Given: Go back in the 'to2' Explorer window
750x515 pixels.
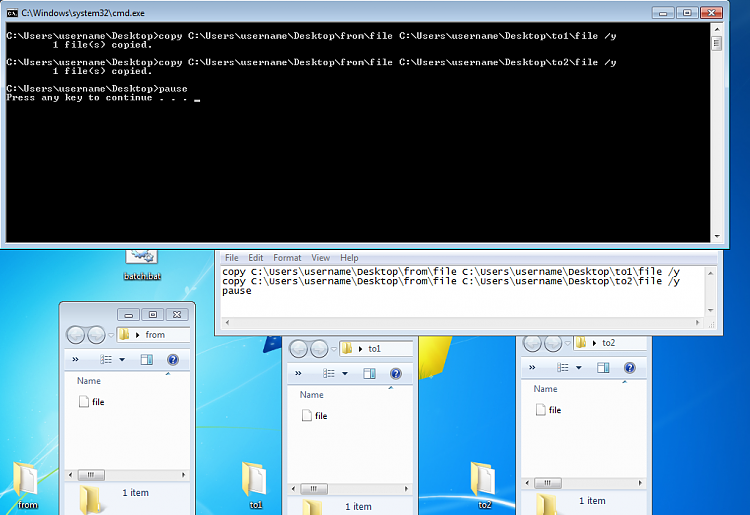Looking at the screenshot, I should tap(532, 342).
